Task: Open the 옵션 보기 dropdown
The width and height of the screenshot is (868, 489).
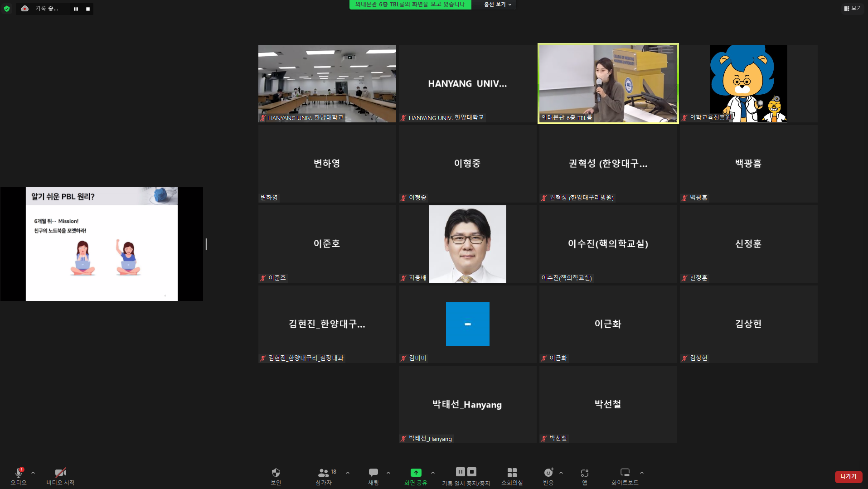Action: pos(497,5)
